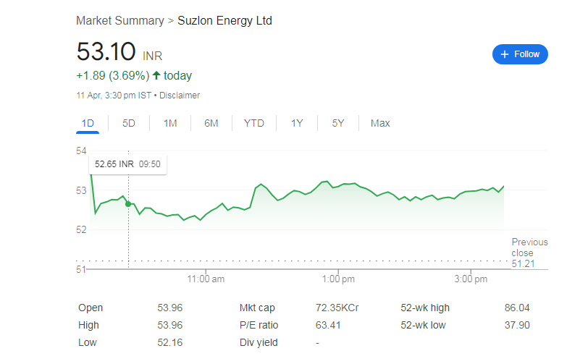Click the green up arrow icon

pos(156,75)
